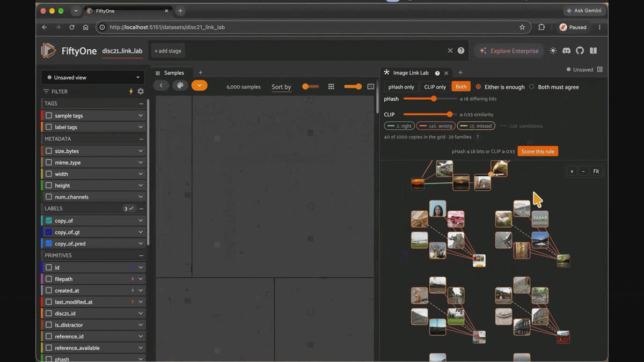This screenshot has height=362, width=644.
Task: Collapse the PRIMITIVES group with minus
Action: pyautogui.click(x=141, y=255)
